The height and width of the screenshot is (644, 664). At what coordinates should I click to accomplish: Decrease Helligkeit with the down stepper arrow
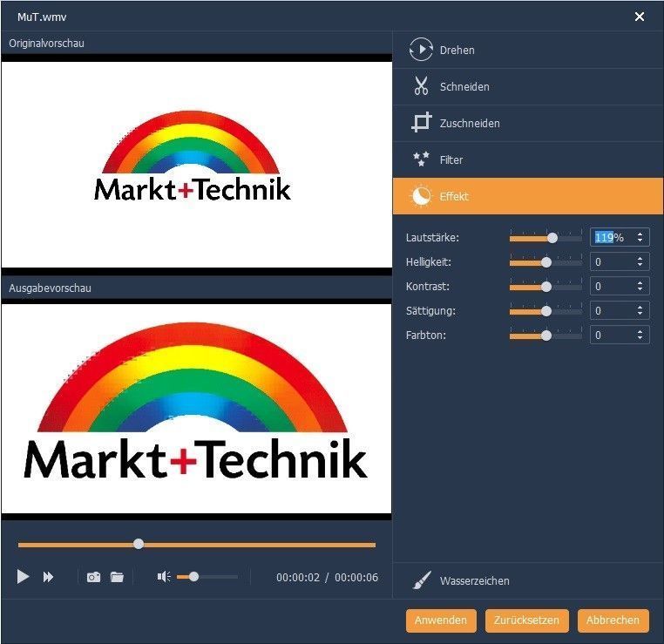640,266
